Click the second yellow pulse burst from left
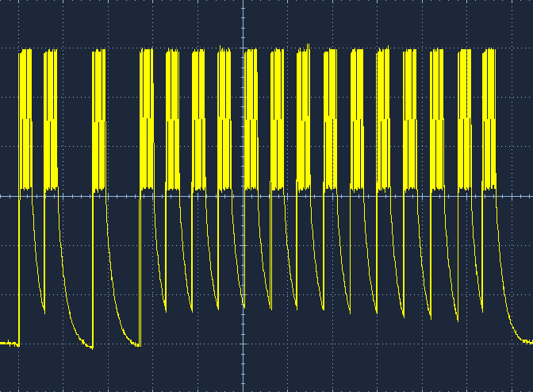 coord(51,119)
